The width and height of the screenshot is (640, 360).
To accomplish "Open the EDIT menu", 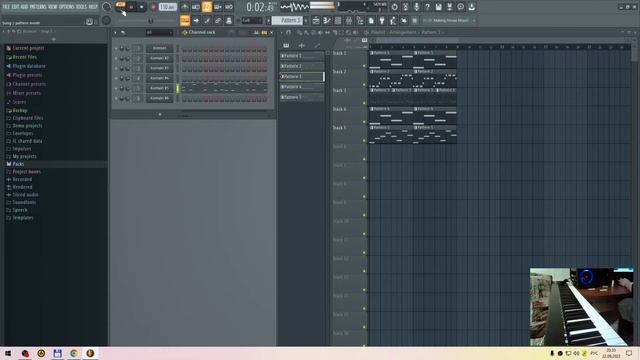I will [x=15, y=7].
